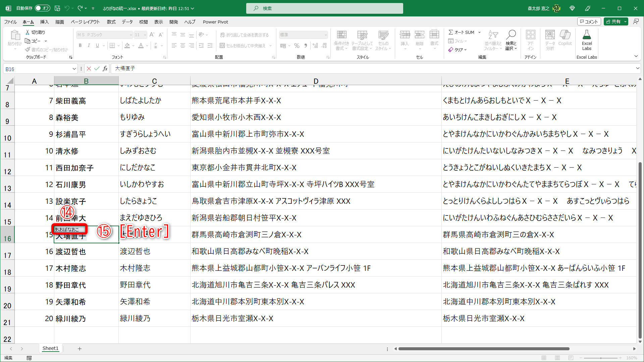Click the zoom slider in status bar

coord(601,358)
